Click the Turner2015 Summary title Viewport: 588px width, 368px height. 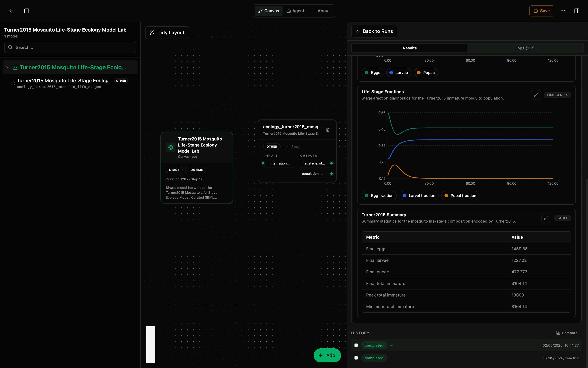[x=384, y=215]
